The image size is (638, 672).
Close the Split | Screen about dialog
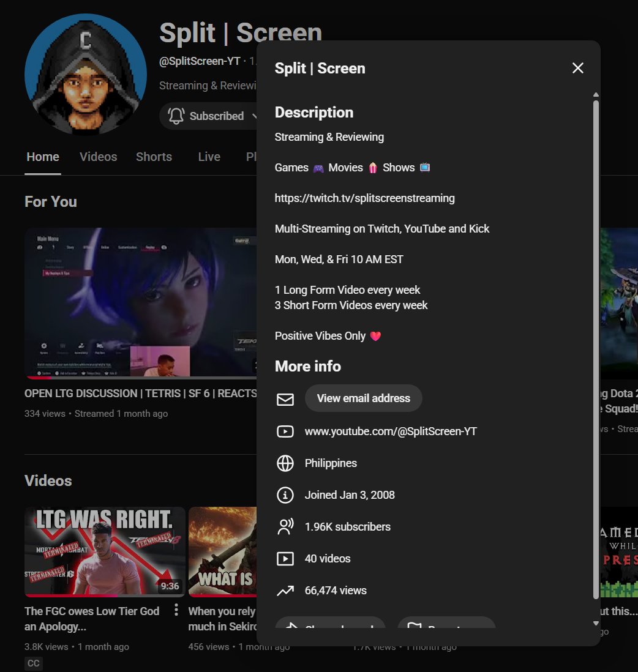pos(577,68)
